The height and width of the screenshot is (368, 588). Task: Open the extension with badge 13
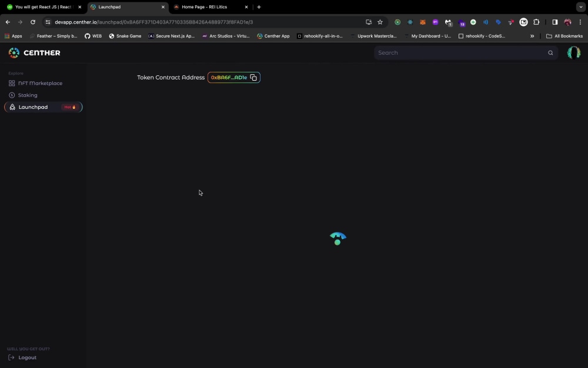pyautogui.click(x=461, y=22)
